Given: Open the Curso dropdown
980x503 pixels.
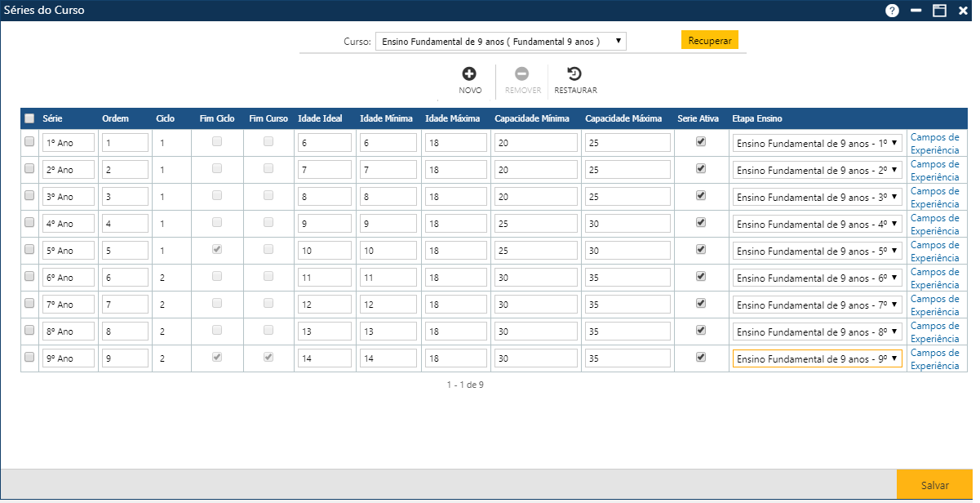Looking at the screenshot, I should (500, 42).
